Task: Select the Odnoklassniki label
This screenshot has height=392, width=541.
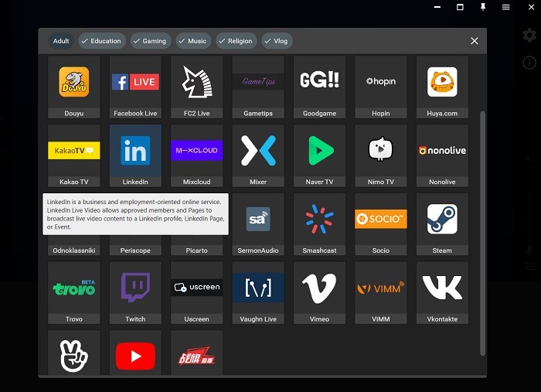Action: click(74, 251)
